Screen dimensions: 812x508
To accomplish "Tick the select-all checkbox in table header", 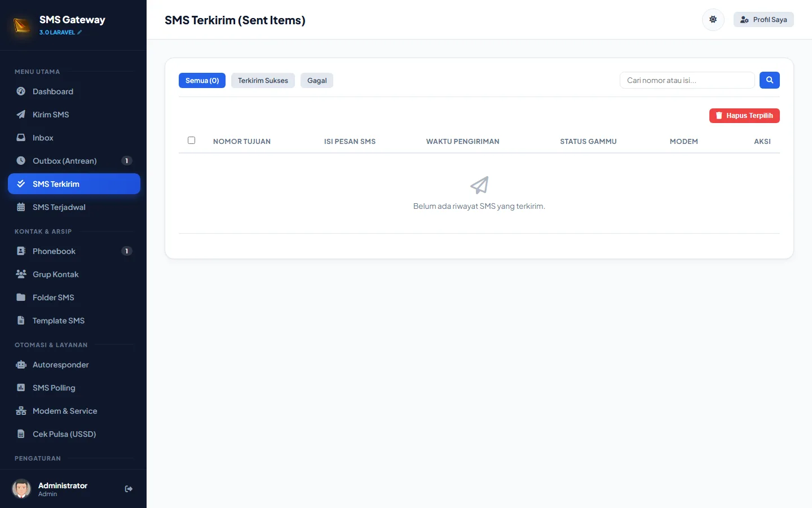I will [191, 141].
